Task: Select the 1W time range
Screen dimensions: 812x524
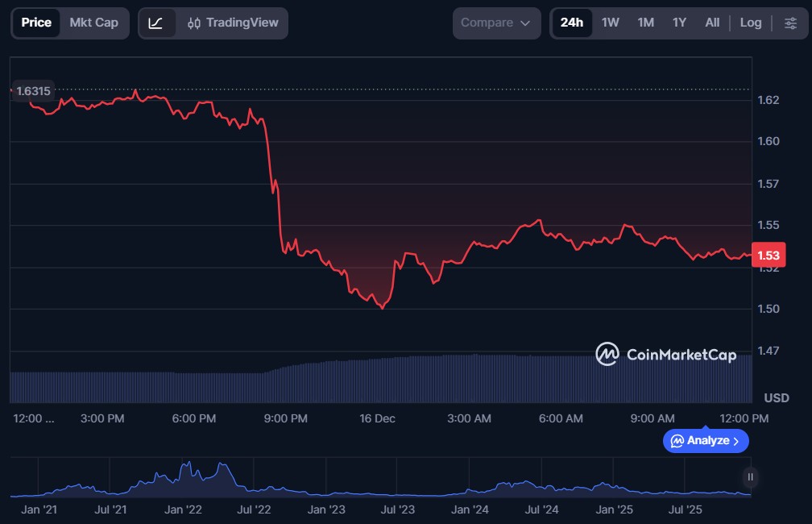Action: [611, 23]
